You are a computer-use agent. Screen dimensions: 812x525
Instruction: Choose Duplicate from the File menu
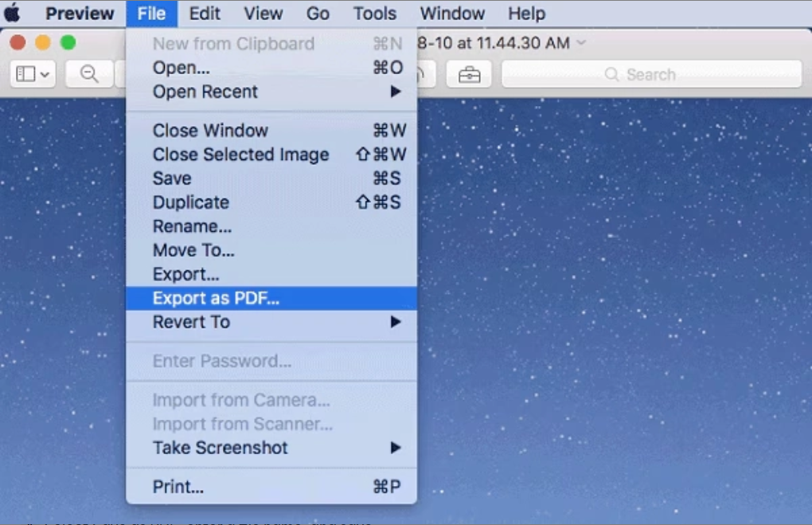click(x=190, y=202)
